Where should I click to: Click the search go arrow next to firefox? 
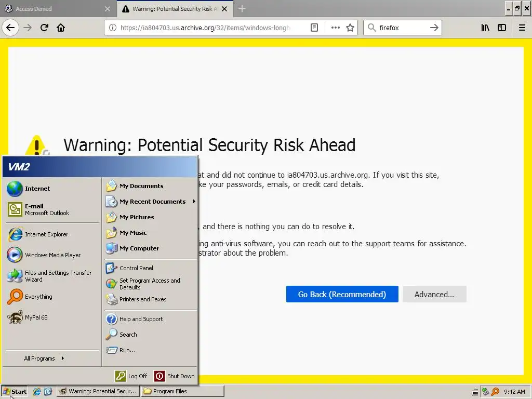(x=434, y=28)
